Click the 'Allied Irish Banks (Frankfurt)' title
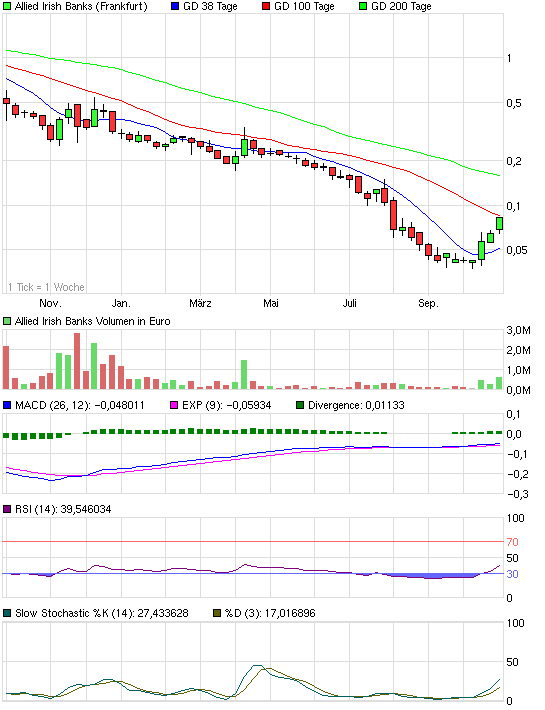This screenshot has height=710, width=545. tap(81, 6)
